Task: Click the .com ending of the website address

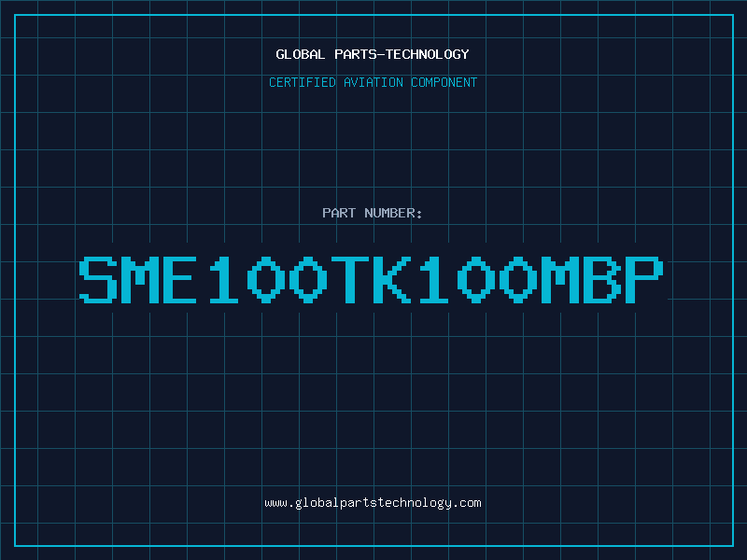Action: pos(467,503)
